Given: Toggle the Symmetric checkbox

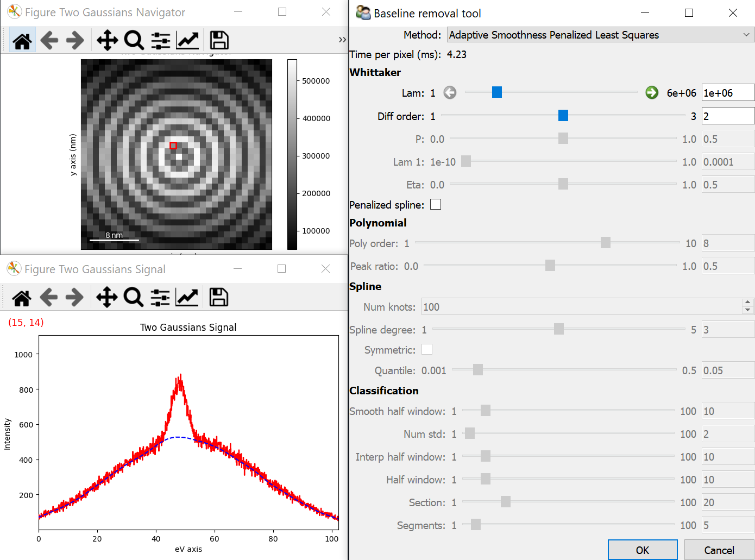Looking at the screenshot, I should [427, 350].
